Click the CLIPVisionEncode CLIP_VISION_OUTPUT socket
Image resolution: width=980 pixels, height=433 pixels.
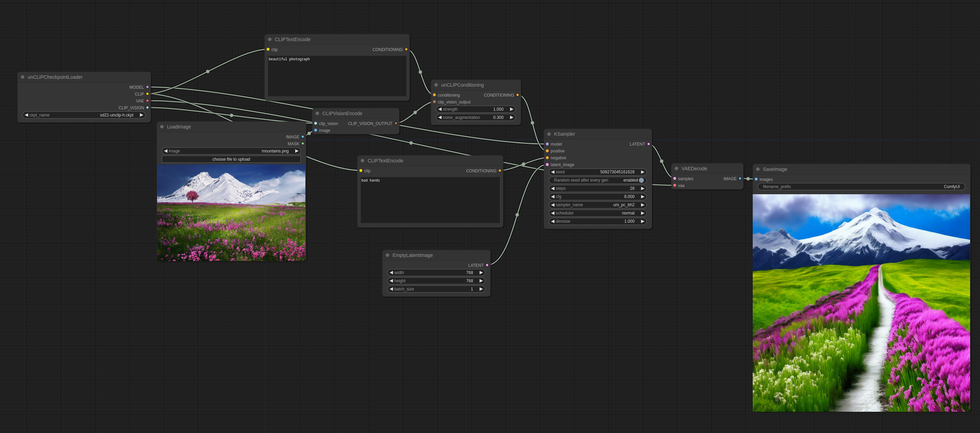(396, 123)
